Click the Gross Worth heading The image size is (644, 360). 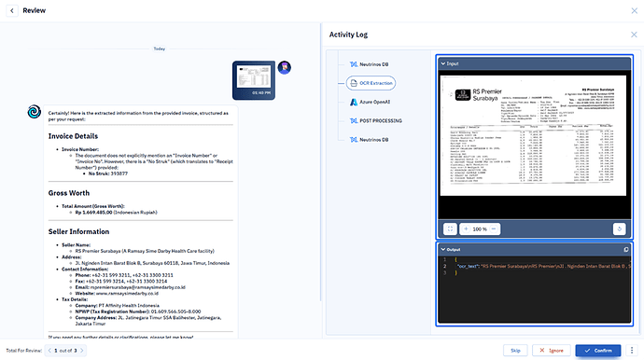coord(68,193)
